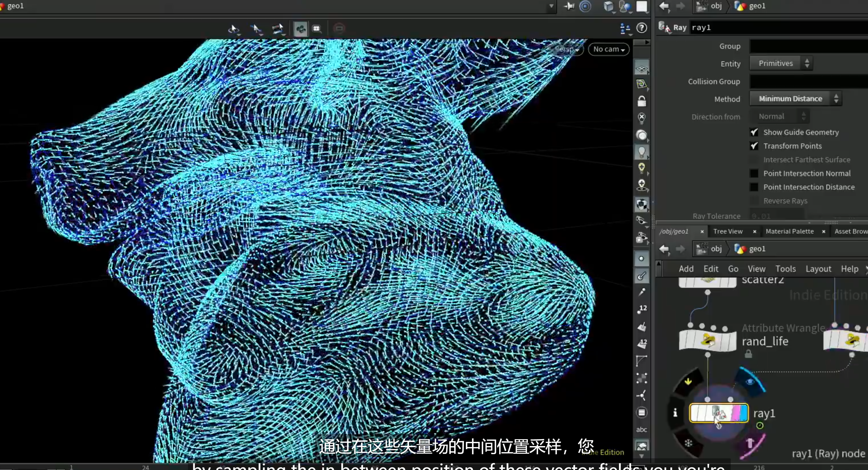The height and width of the screenshot is (470, 868).
Task: Open the No cam camera dropdown
Action: (x=609, y=49)
